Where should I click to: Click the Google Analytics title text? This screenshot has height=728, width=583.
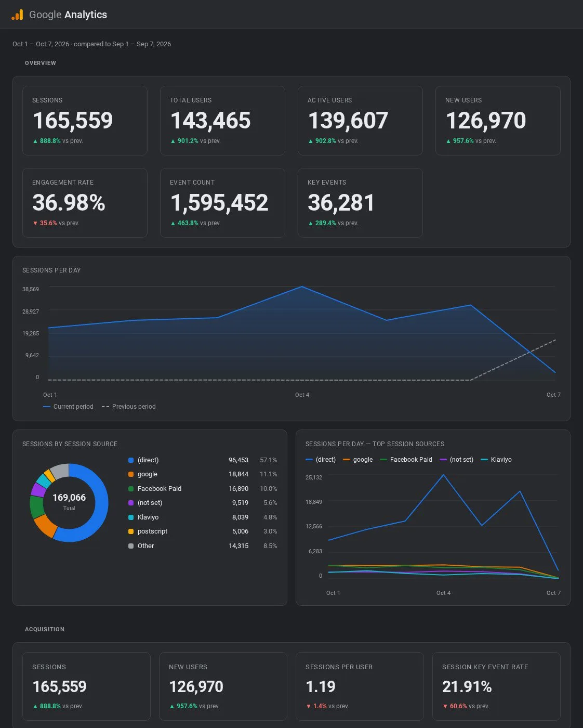(x=68, y=15)
